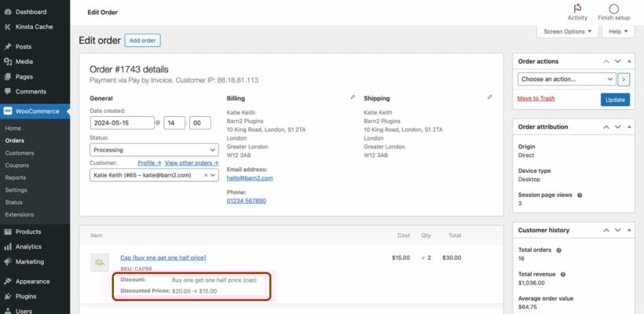This screenshot has width=644, height=314.
Task: Open the customer Profile link
Action: [x=149, y=163]
